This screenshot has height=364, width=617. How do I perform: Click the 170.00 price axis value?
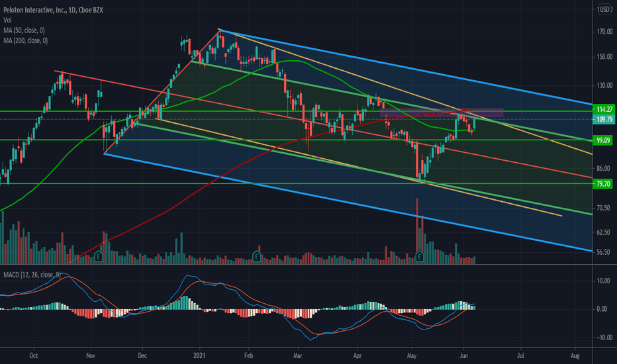coord(604,32)
